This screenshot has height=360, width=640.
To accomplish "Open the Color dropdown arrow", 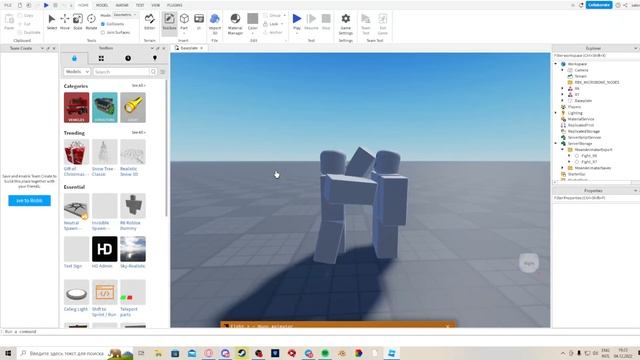I will point(253,33).
